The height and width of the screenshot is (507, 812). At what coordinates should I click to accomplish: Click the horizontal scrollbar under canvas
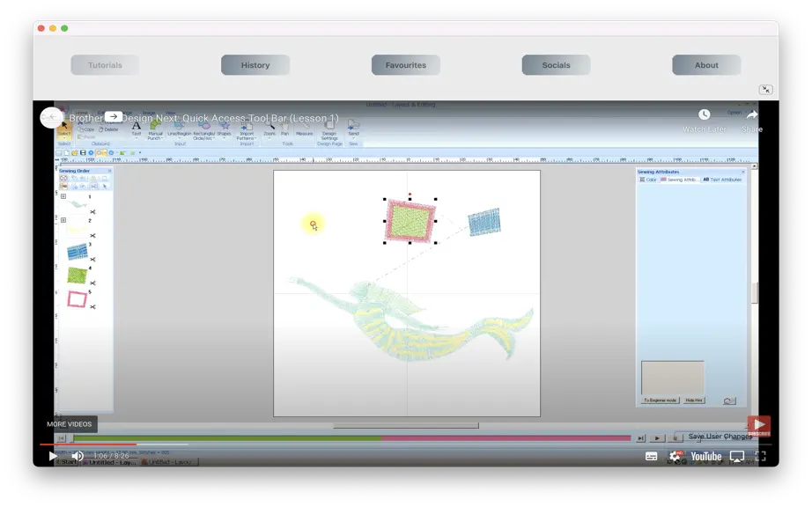406,425
